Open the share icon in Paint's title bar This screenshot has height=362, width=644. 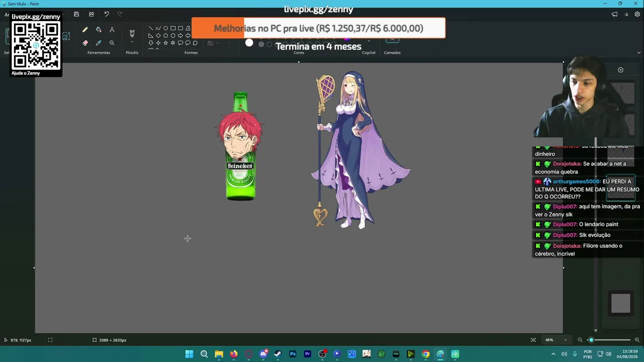click(x=92, y=14)
